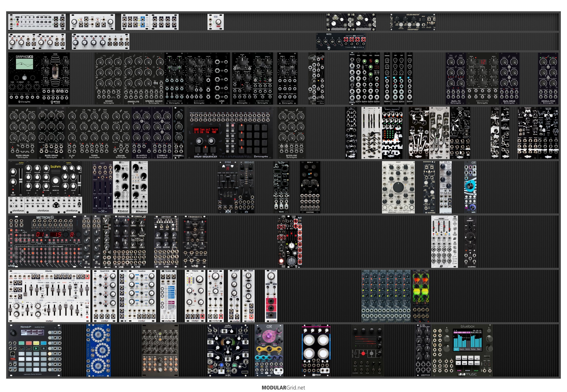Select the Erica Dual Drive module

tap(509, 78)
